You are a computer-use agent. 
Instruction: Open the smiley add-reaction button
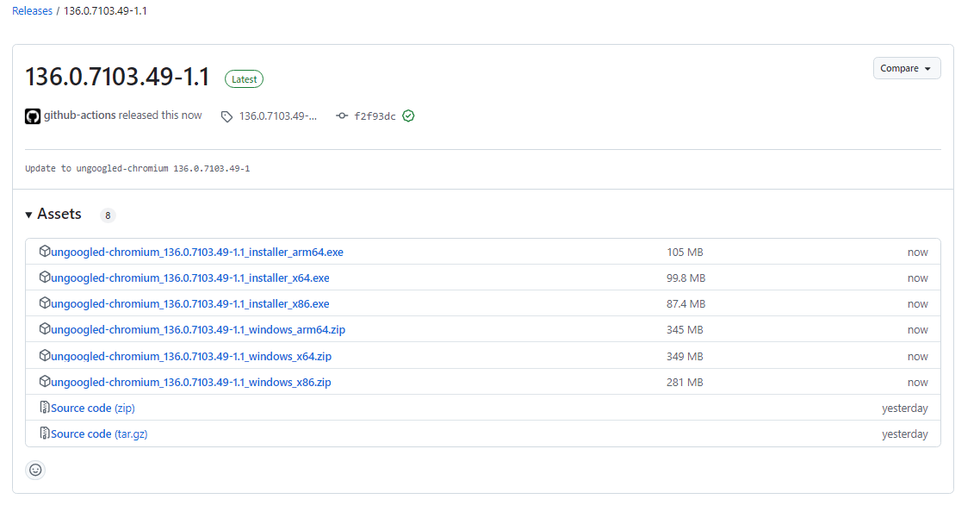[35, 470]
